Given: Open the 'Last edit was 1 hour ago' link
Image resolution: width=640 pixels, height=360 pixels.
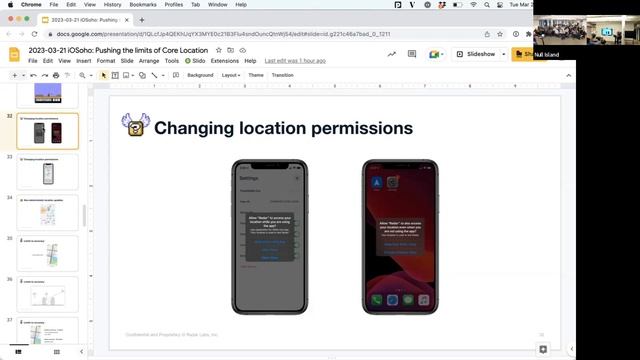Looking at the screenshot, I should tap(295, 61).
